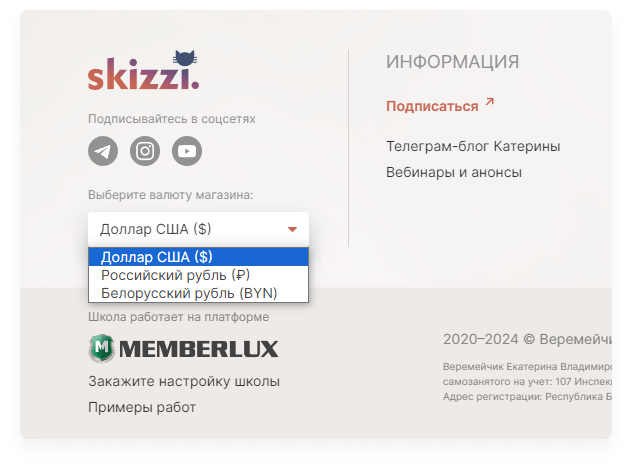
Task: Click the skizzi cat logo
Action: tap(143, 70)
